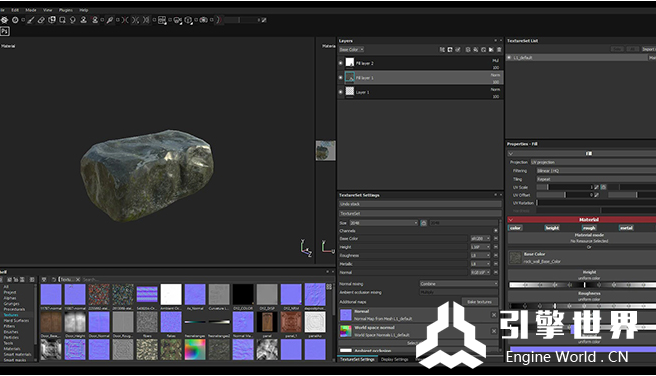The width and height of the screenshot is (656, 376).
Task: Remove the Normal additional map with X
Action: click(x=494, y=315)
